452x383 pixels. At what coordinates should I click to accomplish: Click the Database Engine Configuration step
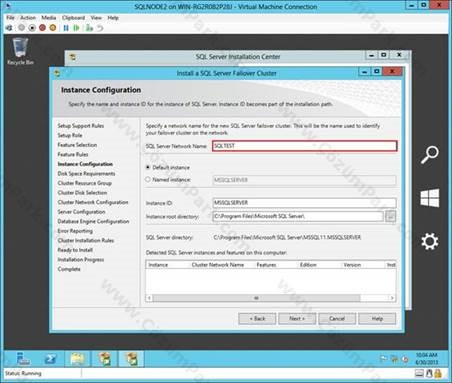point(93,221)
